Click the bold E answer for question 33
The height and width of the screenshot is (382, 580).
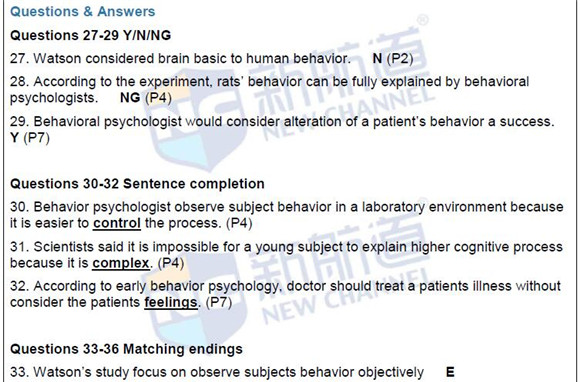(450, 372)
